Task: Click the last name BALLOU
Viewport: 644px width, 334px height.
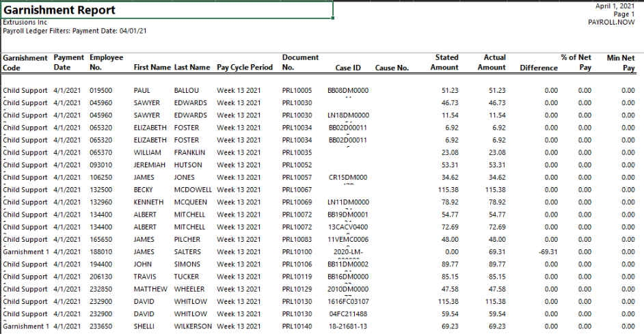Action: click(186, 90)
